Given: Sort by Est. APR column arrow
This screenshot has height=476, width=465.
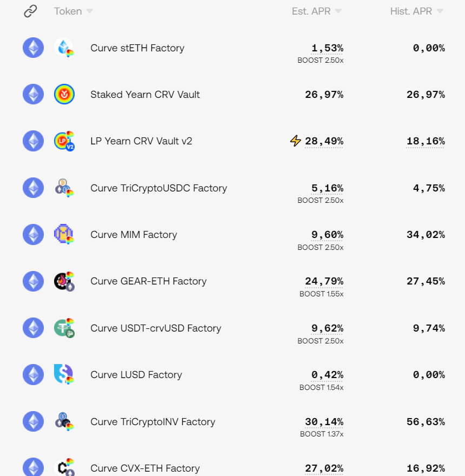Looking at the screenshot, I should coord(338,11).
